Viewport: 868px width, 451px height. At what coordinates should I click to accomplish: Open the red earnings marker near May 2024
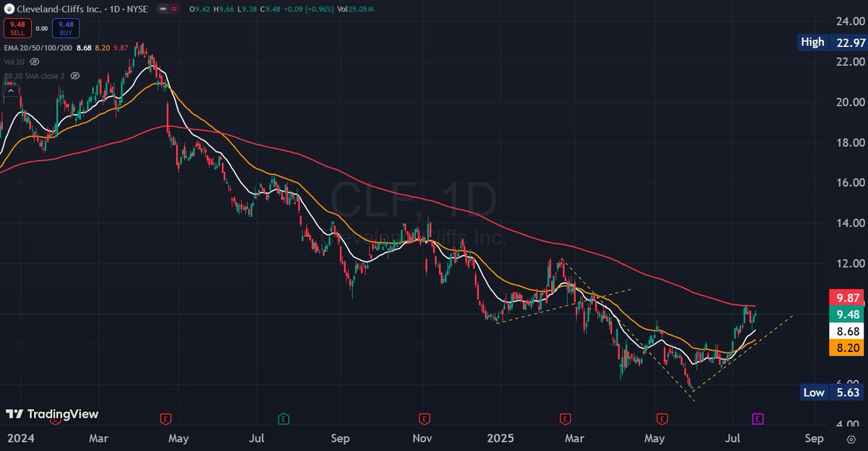pos(166,418)
